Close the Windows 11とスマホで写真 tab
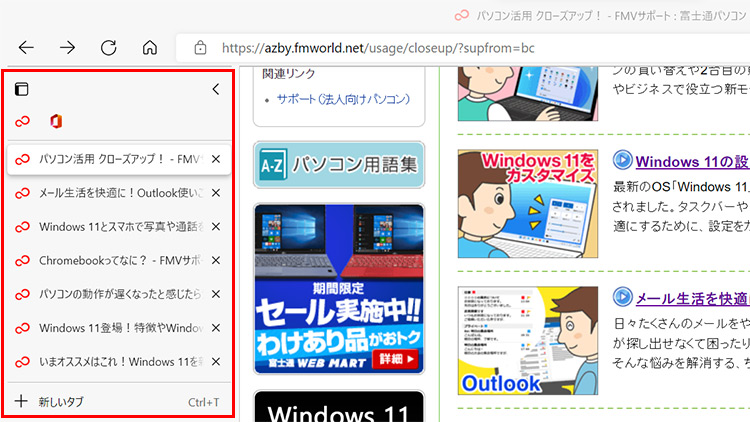Image resolution: width=750 pixels, height=422 pixels. click(215, 226)
